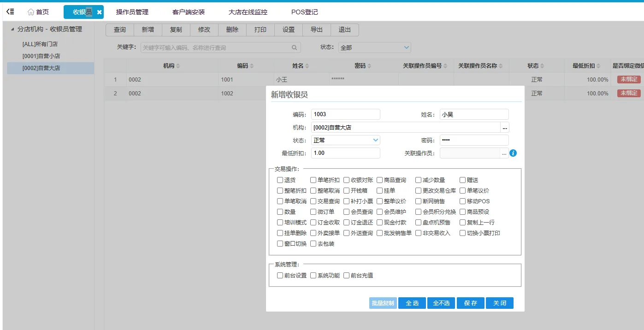Click the 退出 toolbar button

345,29
